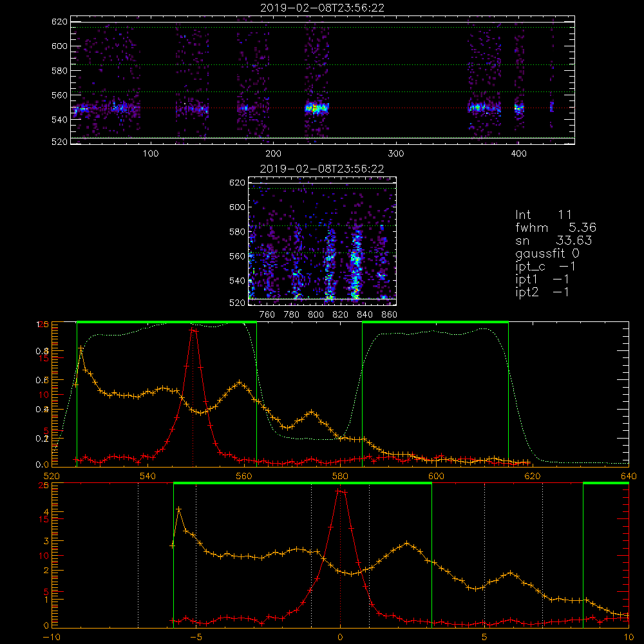Image resolution: width=644 pixels, height=644 pixels.
Task: Click x-axis label 0 on bottom plot
Action: [x=340, y=638]
